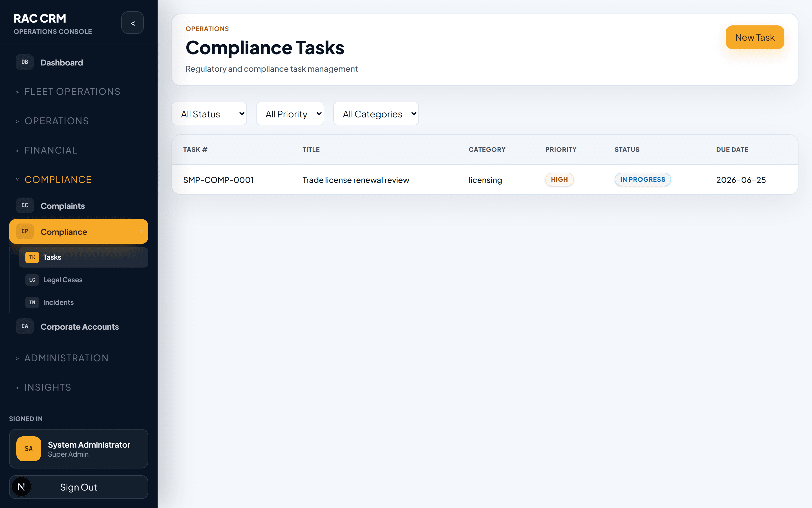The height and width of the screenshot is (508, 812).
Task: Toggle the Compliance submenu chevron
Action: pyautogui.click(x=141, y=231)
